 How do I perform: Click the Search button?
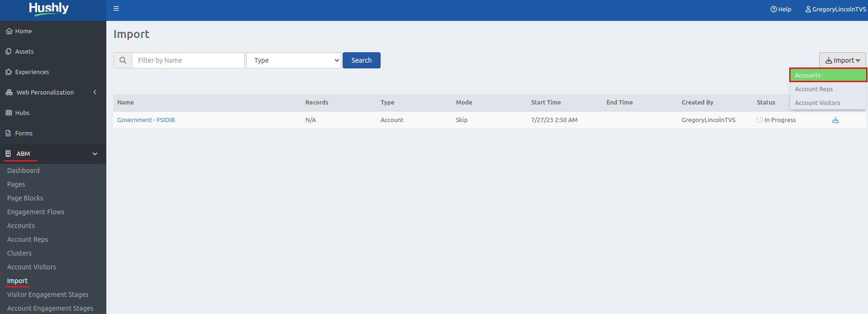click(362, 60)
